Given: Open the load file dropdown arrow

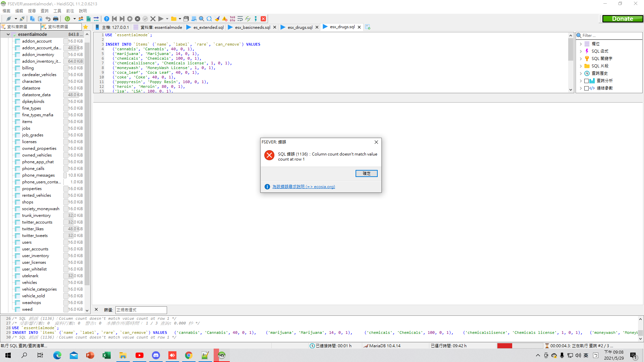Looking at the screenshot, I should point(180,19).
